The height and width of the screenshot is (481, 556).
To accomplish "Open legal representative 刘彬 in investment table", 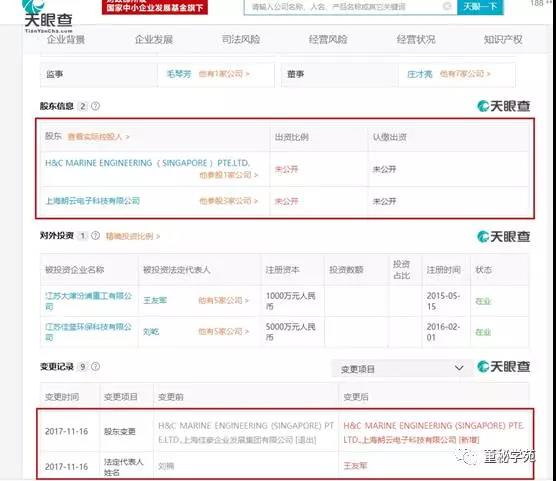I will (151, 332).
